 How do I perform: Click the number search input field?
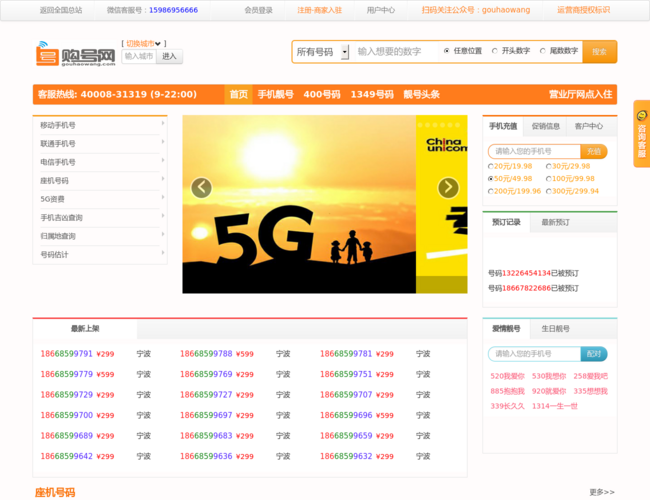[x=395, y=51]
